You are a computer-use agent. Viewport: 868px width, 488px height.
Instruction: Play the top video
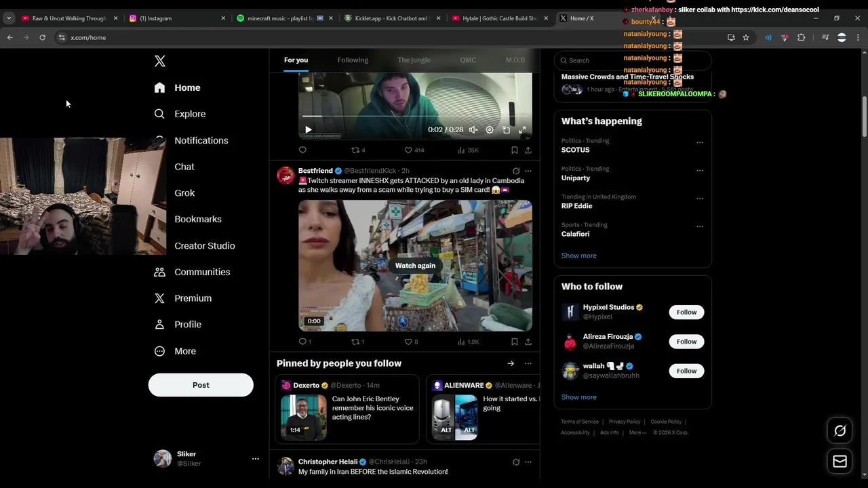[x=309, y=129]
